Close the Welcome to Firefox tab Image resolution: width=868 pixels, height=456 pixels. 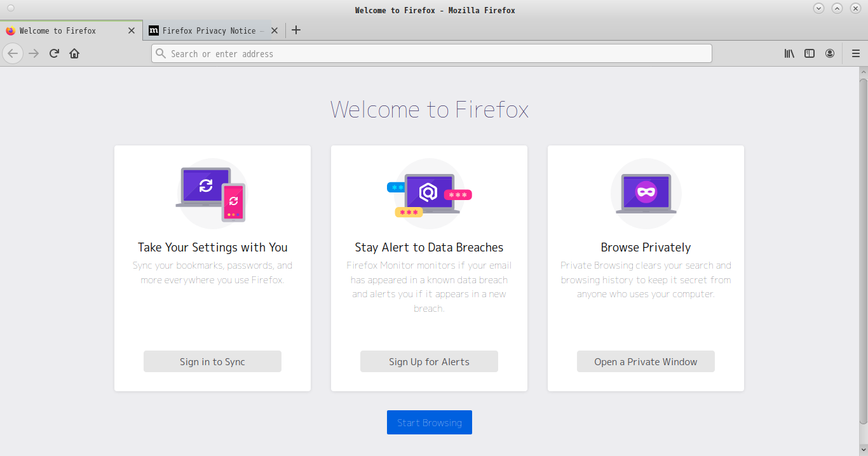click(x=132, y=30)
